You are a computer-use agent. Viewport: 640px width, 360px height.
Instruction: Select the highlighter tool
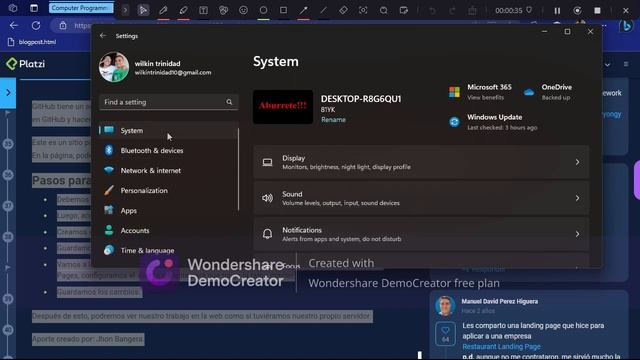(x=183, y=10)
